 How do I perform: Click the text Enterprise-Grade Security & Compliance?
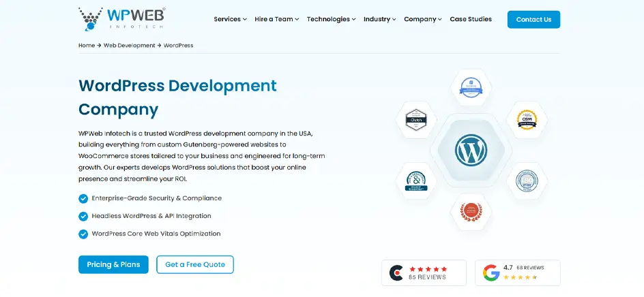[156, 198]
